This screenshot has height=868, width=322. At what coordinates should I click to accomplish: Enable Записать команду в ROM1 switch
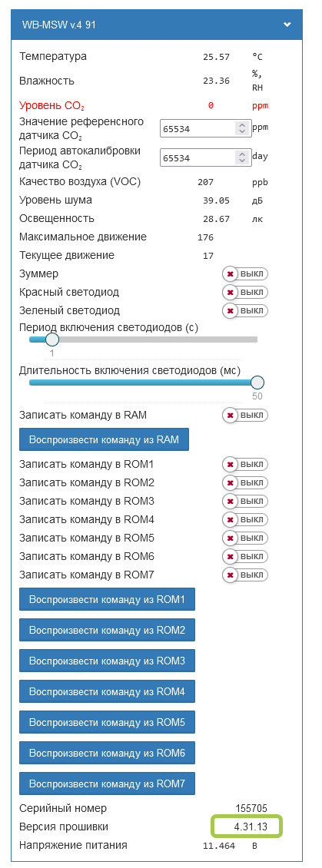[245, 464]
